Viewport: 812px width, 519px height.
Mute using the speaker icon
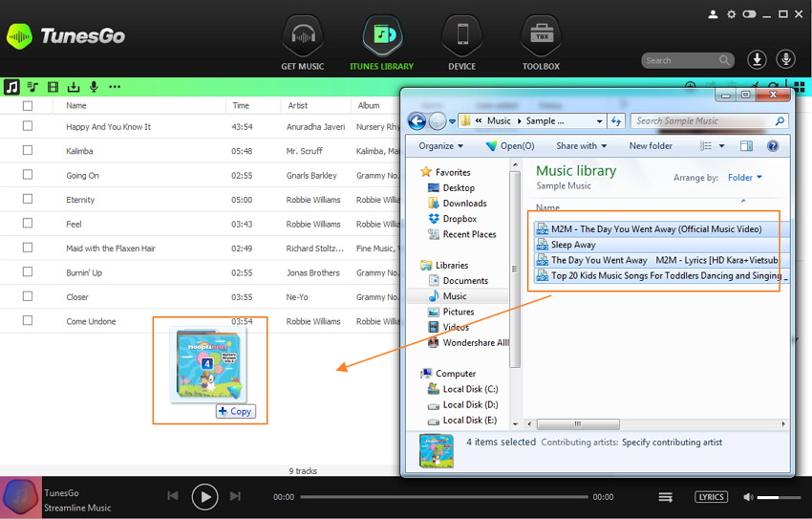(748, 497)
